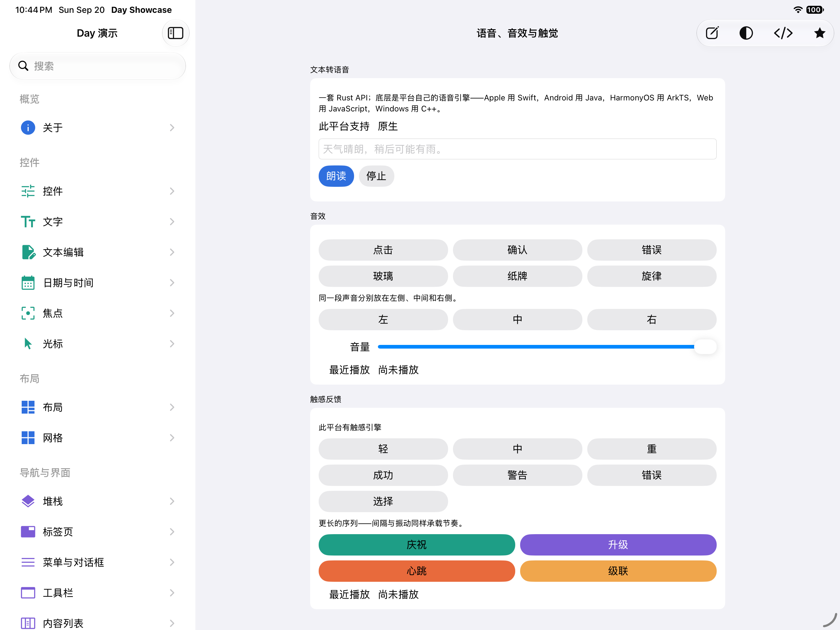Click the 错误 button in 触感反馈 section
Image resolution: width=840 pixels, height=630 pixels.
pos(652,475)
